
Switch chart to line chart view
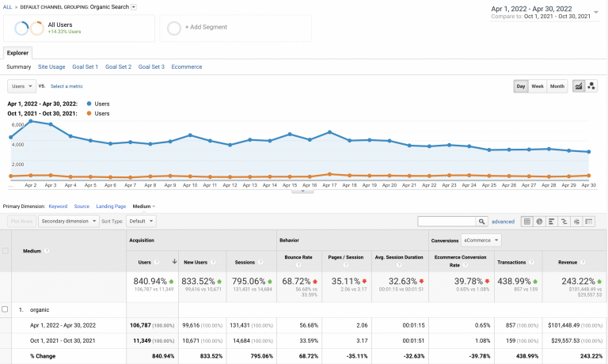[579, 86]
